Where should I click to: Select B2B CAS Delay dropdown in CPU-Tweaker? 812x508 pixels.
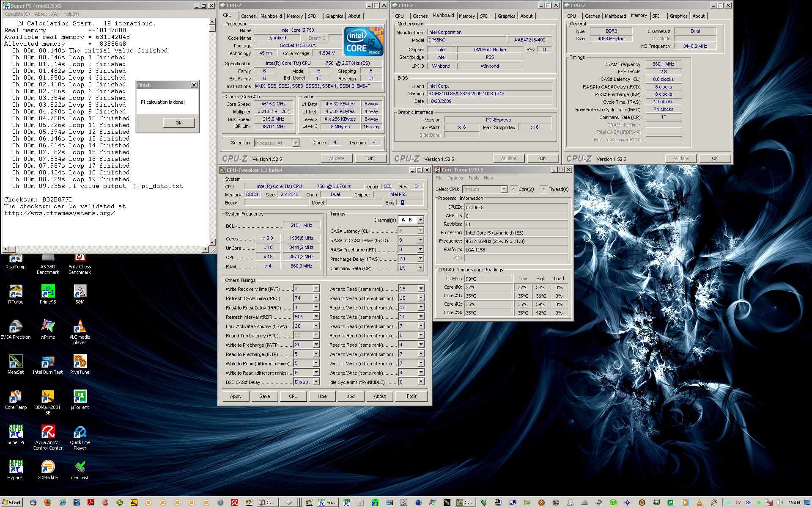pos(307,383)
